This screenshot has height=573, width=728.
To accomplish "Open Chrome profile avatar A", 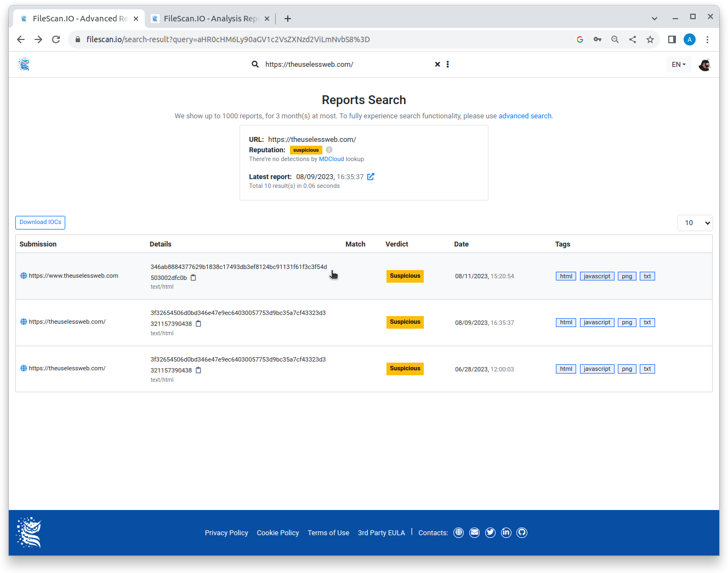I will coord(690,39).
